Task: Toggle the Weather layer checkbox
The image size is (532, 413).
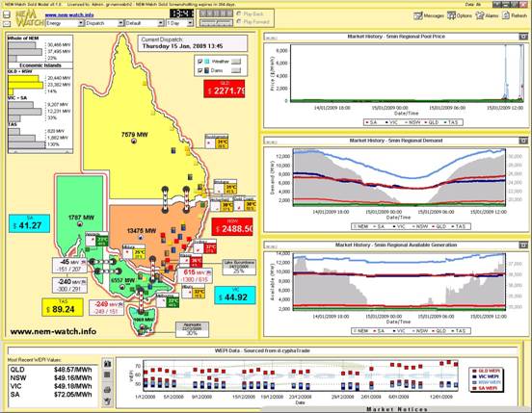Action: [x=199, y=62]
